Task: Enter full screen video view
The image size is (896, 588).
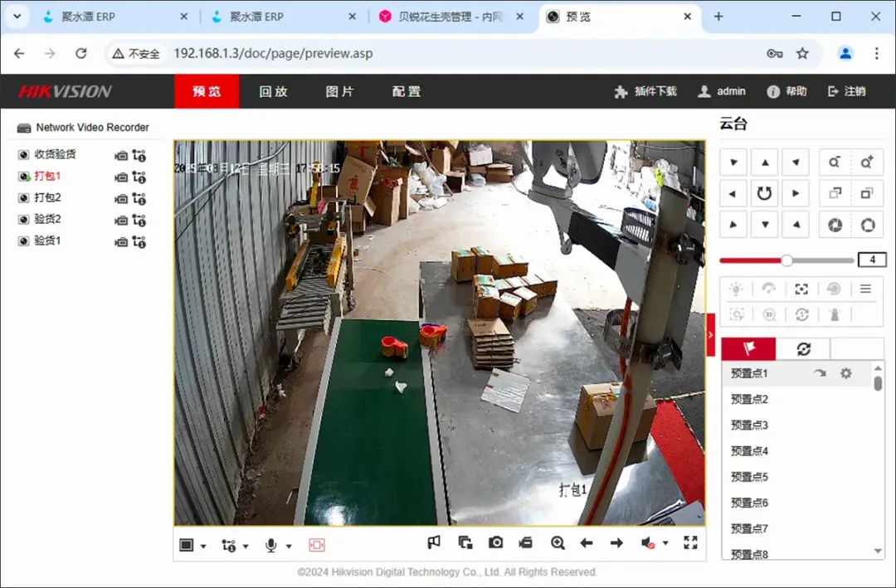Action: pyautogui.click(x=690, y=542)
